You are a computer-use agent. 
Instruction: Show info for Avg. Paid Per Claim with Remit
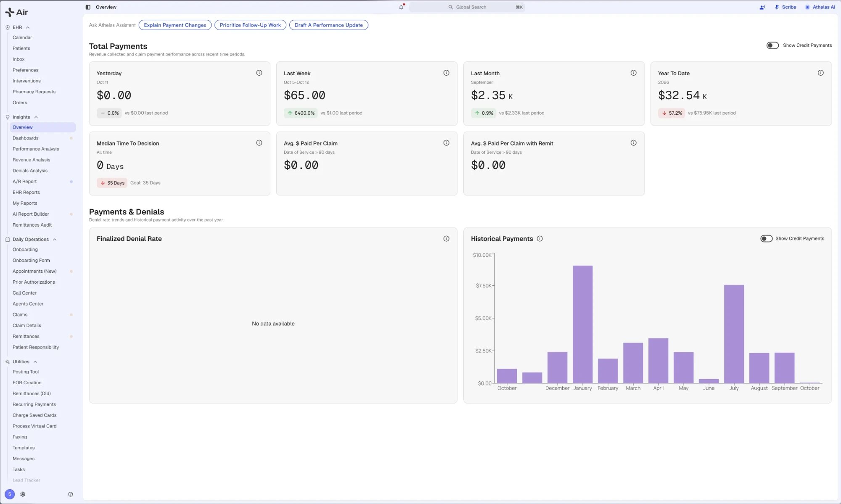click(x=633, y=143)
